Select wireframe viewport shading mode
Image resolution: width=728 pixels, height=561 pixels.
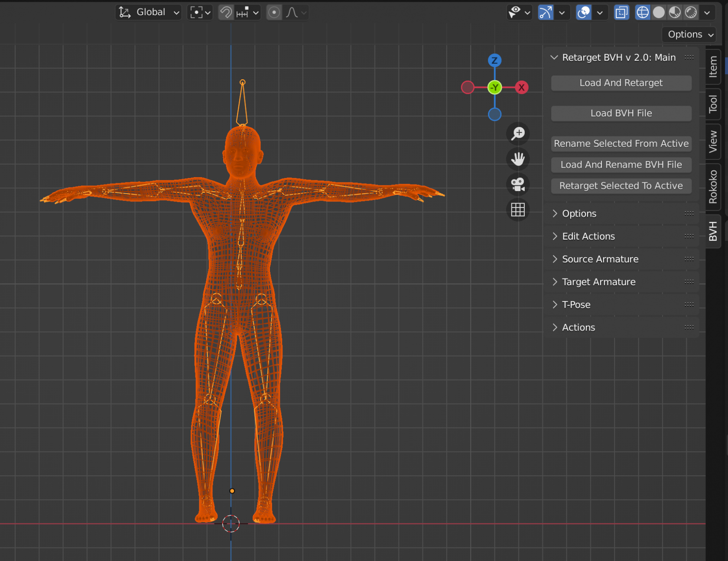tap(642, 13)
